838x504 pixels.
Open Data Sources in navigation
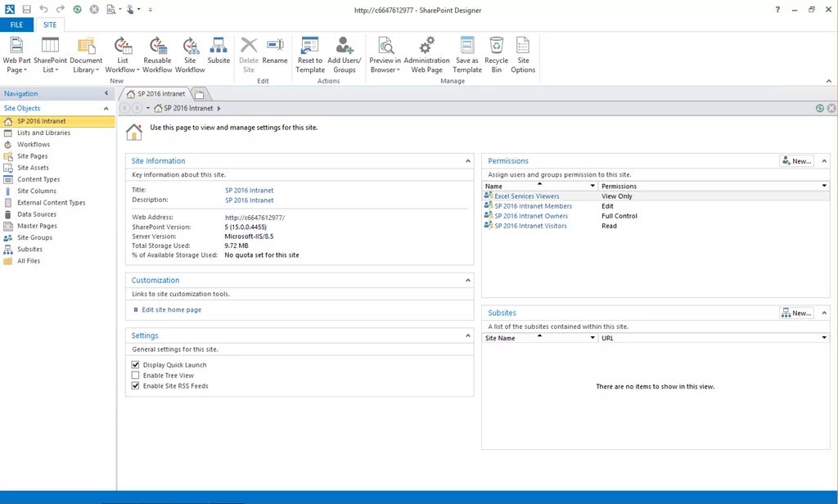36,214
